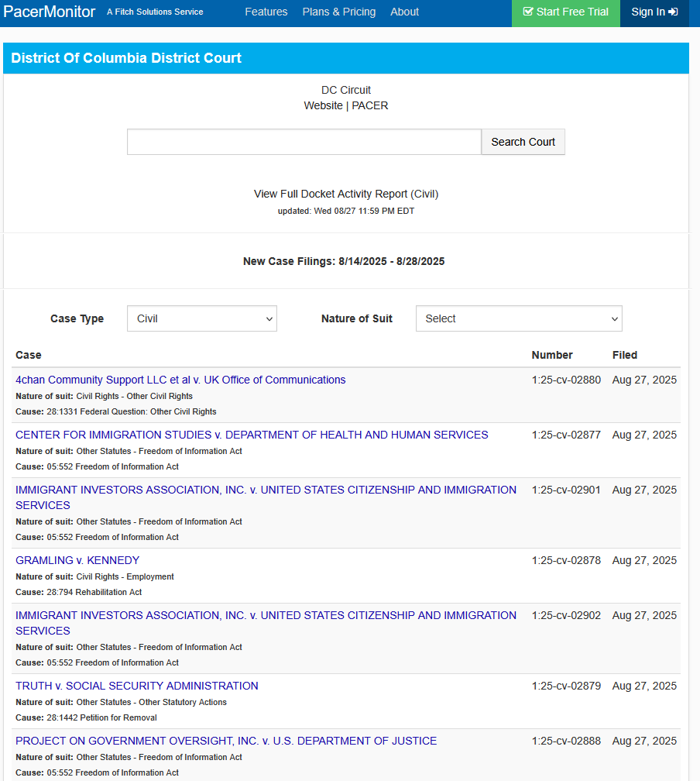The width and height of the screenshot is (700, 781).
Task: Open GRAMLING v. KENNEDY case
Action: (x=77, y=560)
